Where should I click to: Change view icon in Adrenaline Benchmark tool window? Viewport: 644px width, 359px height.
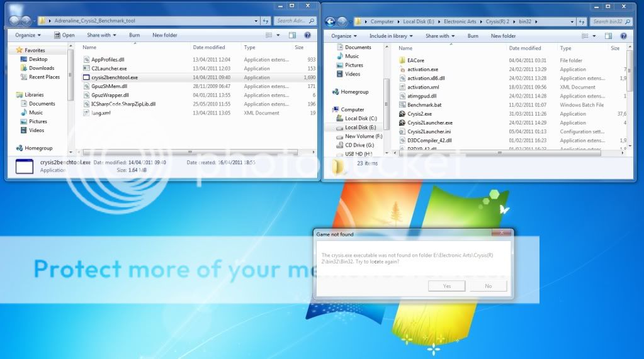point(269,35)
